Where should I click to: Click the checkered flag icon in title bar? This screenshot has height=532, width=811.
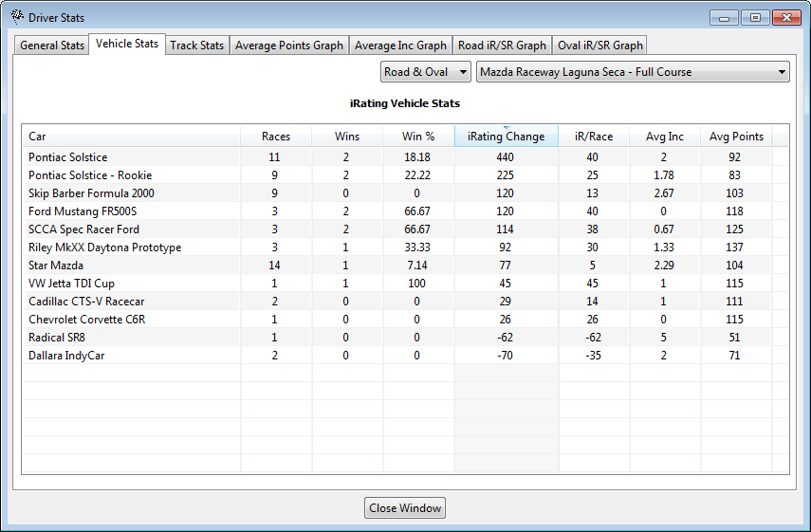click(x=17, y=17)
